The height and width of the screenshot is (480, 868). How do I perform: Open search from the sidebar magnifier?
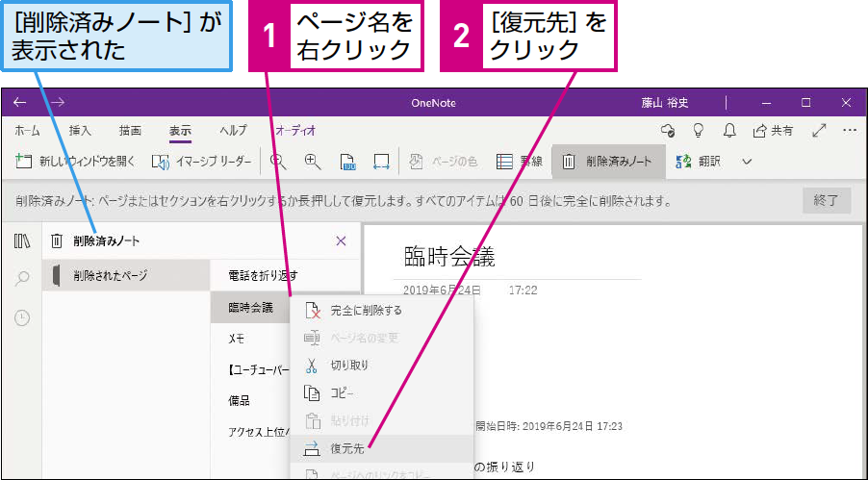tap(22, 278)
